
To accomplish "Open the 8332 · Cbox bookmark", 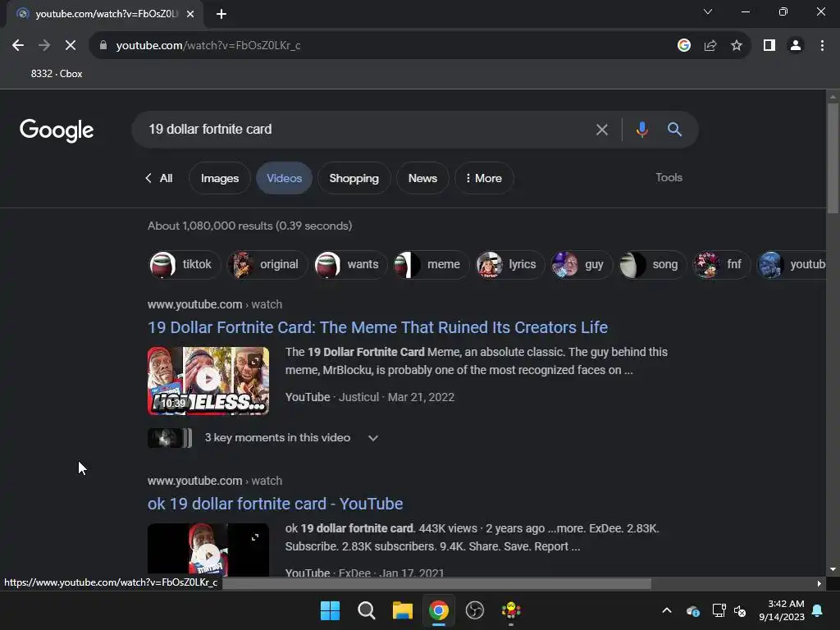I will (x=57, y=74).
